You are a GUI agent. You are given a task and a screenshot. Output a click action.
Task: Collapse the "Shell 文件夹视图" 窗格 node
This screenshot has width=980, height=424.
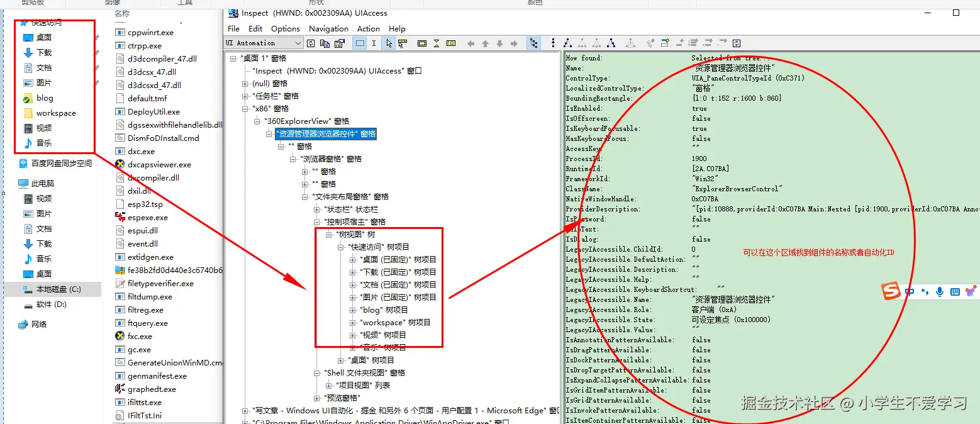(317, 373)
